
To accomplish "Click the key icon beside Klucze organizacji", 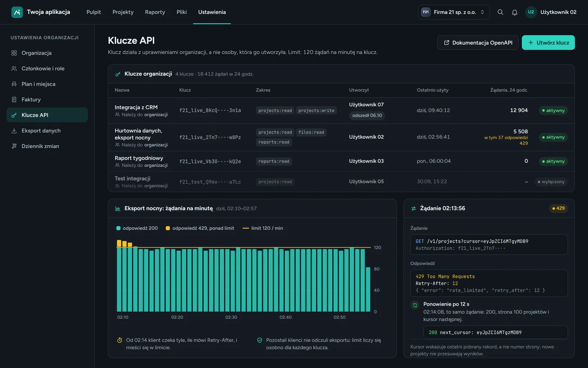I will pyautogui.click(x=118, y=74).
